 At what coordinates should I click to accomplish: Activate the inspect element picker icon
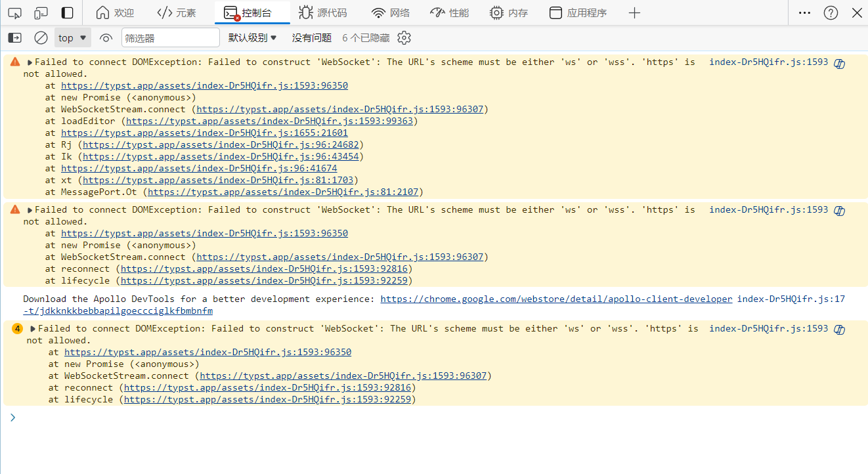click(14, 12)
